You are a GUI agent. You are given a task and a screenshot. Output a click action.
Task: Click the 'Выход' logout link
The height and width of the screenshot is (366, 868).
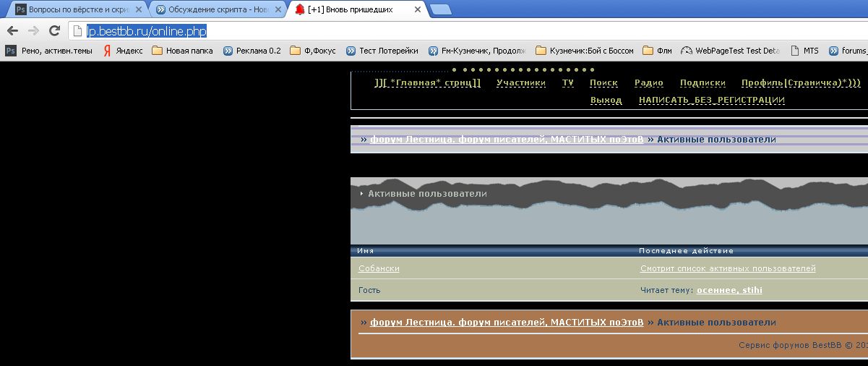pos(606,101)
